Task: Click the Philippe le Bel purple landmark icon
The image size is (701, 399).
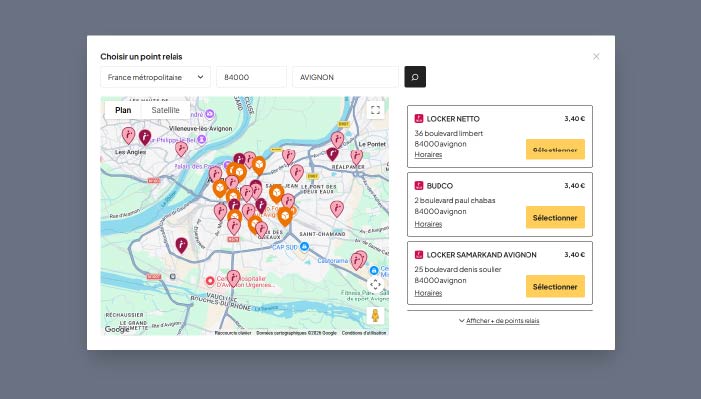Action: tap(202, 140)
